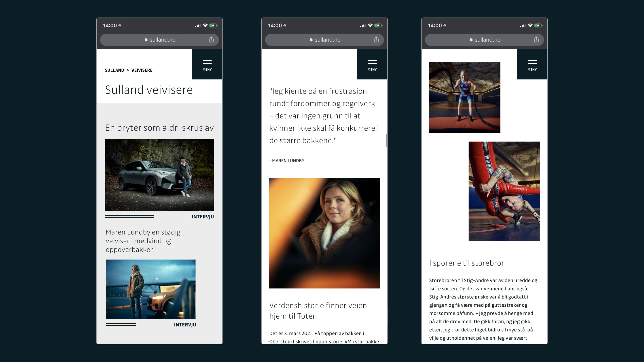Click INTERVJU label under the bridge photo

pos(185,324)
